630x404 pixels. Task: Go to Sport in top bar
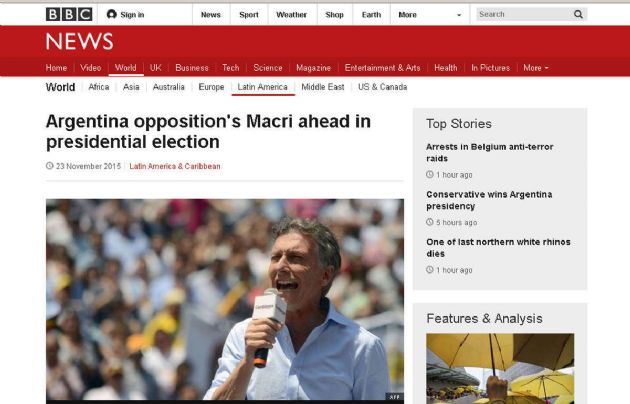click(x=249, y=15)
